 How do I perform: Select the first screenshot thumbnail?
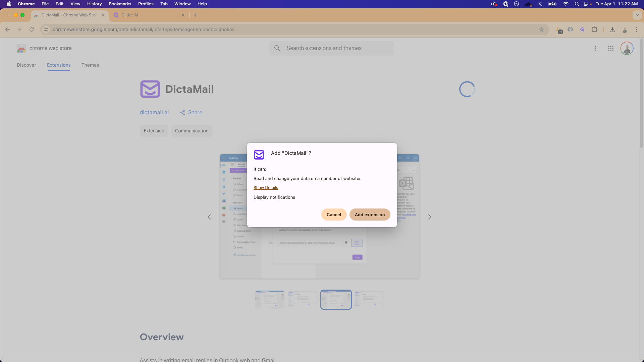click(270, 299)
